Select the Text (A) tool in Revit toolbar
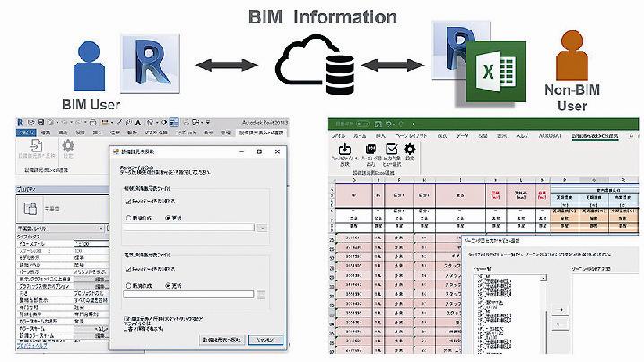The image size is (644, 362). 138,122
